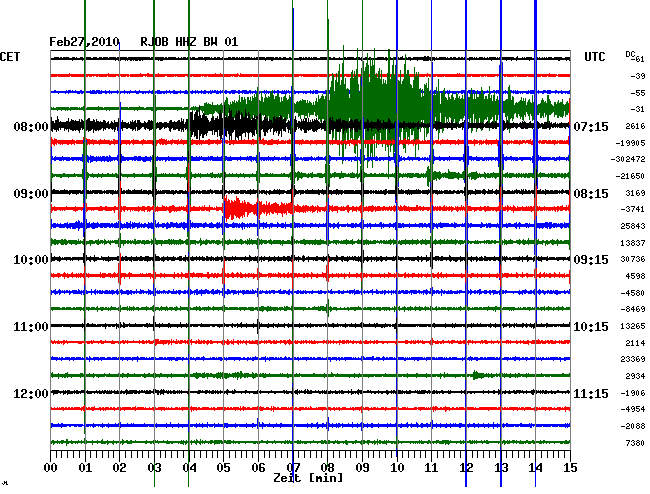Click the UTC axis header
The image size is (650, 494).
point(594,57)
